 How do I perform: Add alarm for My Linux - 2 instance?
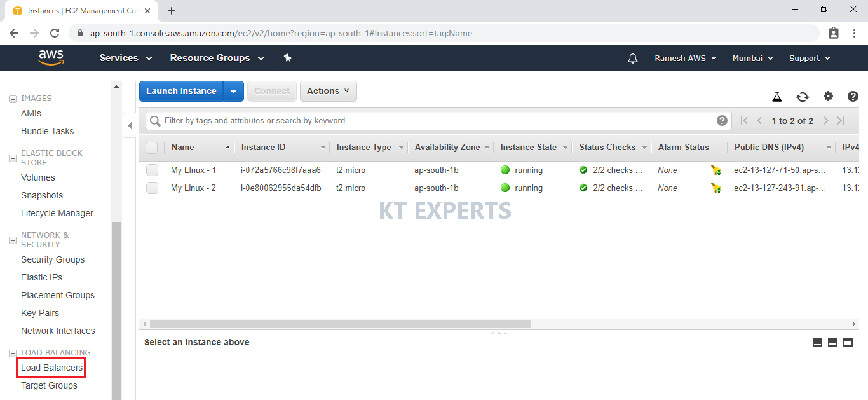click(x=716, y=188)
